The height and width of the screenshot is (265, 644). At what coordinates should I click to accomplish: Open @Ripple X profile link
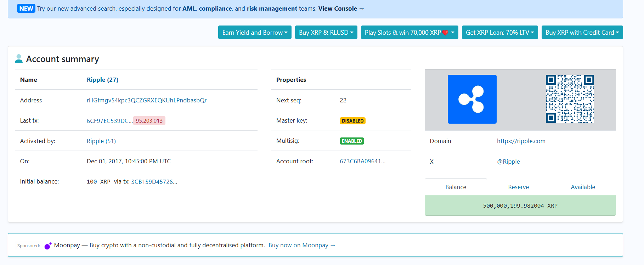tap(508, 162)
